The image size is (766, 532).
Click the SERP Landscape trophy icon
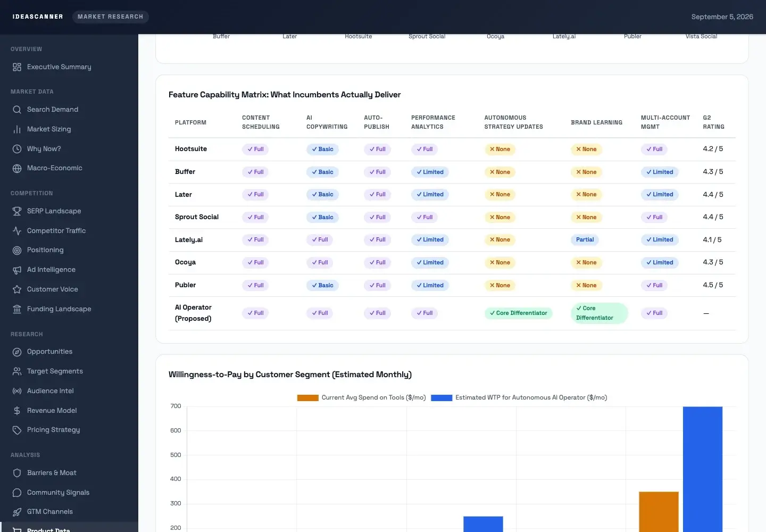(x=17, y=211)
